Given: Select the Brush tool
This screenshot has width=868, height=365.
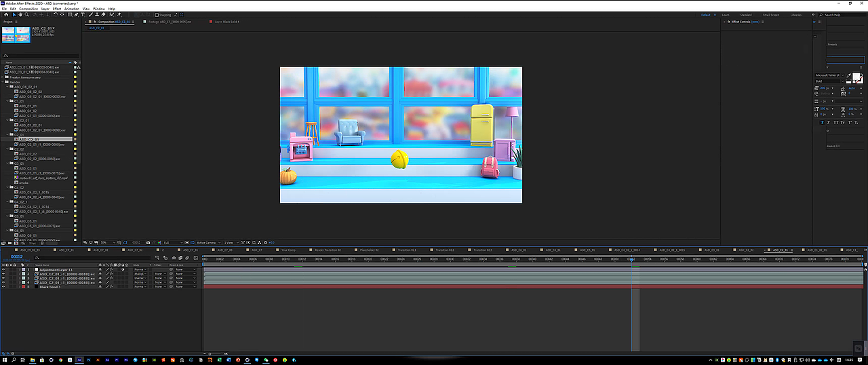Looking at the screenshot, I should pyautogui.click(x=91, y=14).
